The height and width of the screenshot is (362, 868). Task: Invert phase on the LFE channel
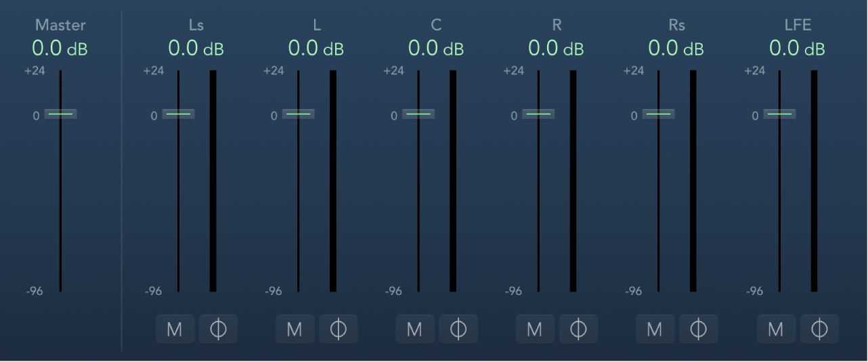[819, 330]
